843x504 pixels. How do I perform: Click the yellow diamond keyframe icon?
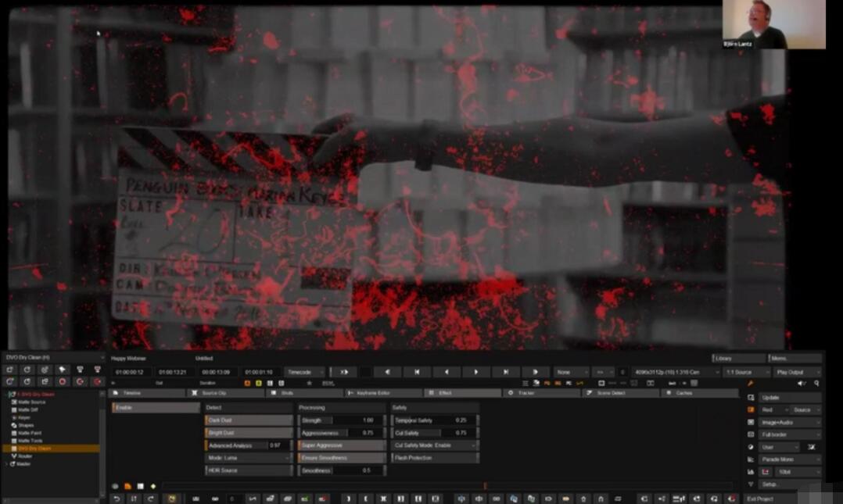(x=153, y=486)
